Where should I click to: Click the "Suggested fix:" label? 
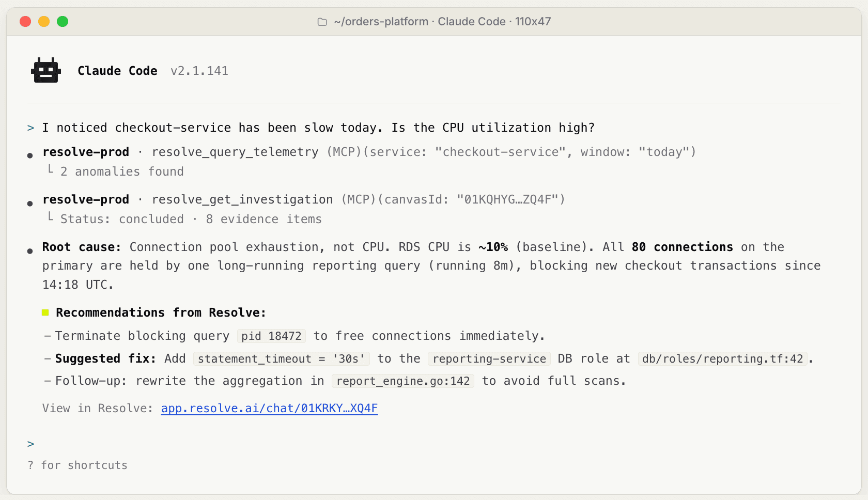[x=105, y=358]
